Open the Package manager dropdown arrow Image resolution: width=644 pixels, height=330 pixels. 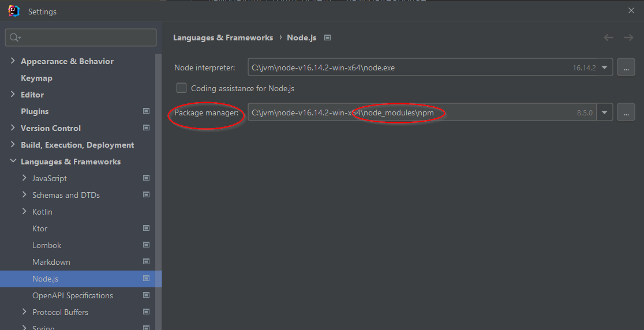click(604, 112)
